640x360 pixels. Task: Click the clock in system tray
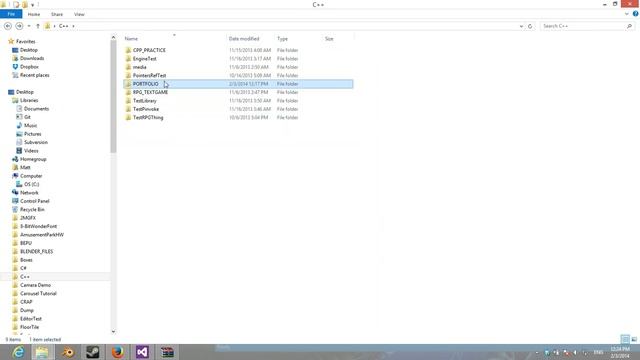(620, 352)
